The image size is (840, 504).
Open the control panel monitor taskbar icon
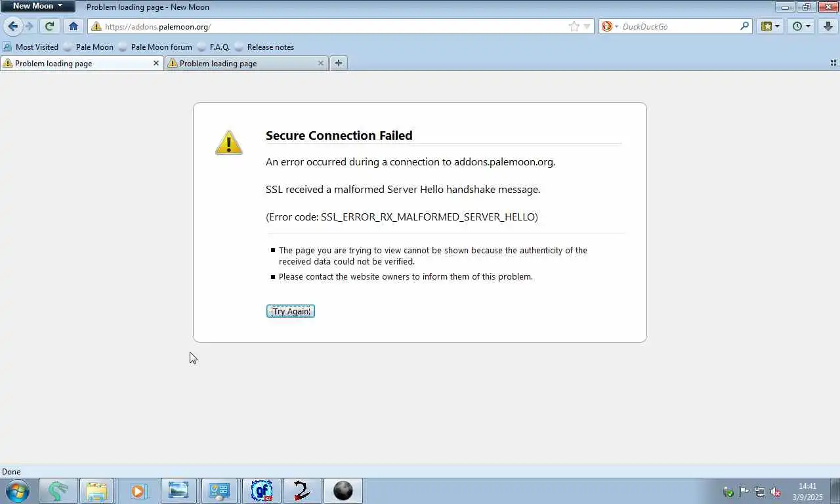tap(219, 491)
